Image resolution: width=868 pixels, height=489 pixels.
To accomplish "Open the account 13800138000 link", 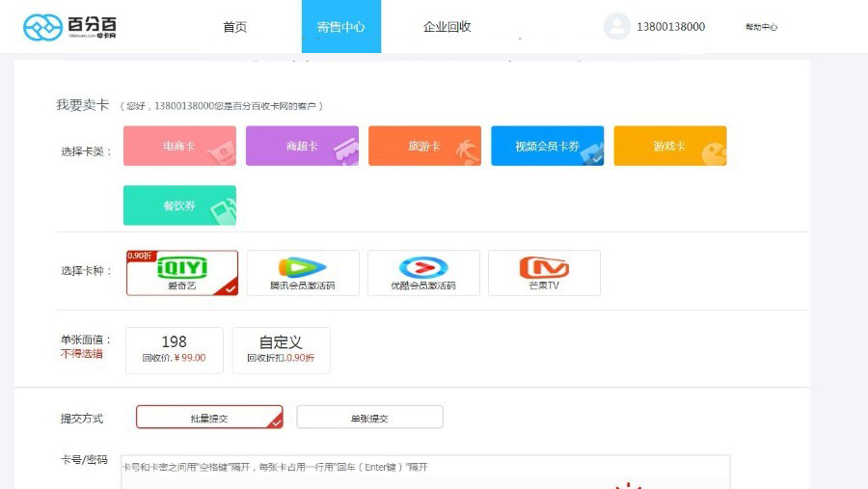I will pos(670,27).
